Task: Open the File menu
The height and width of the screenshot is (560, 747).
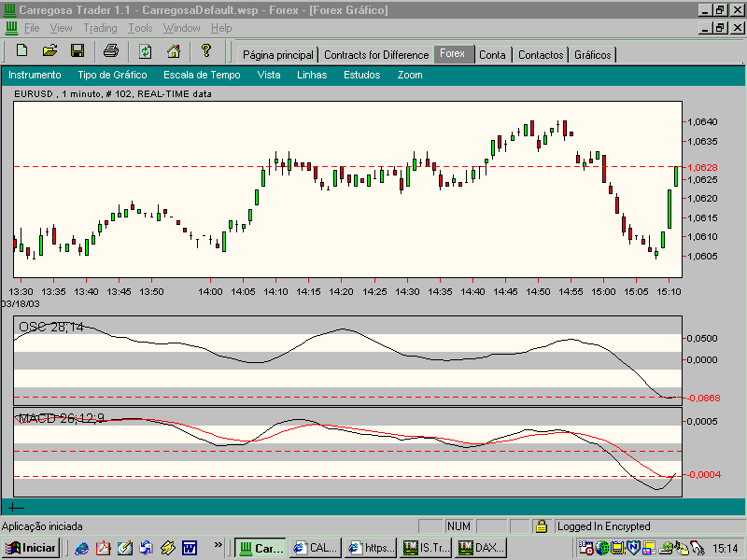Action: [x=32, y=28]
